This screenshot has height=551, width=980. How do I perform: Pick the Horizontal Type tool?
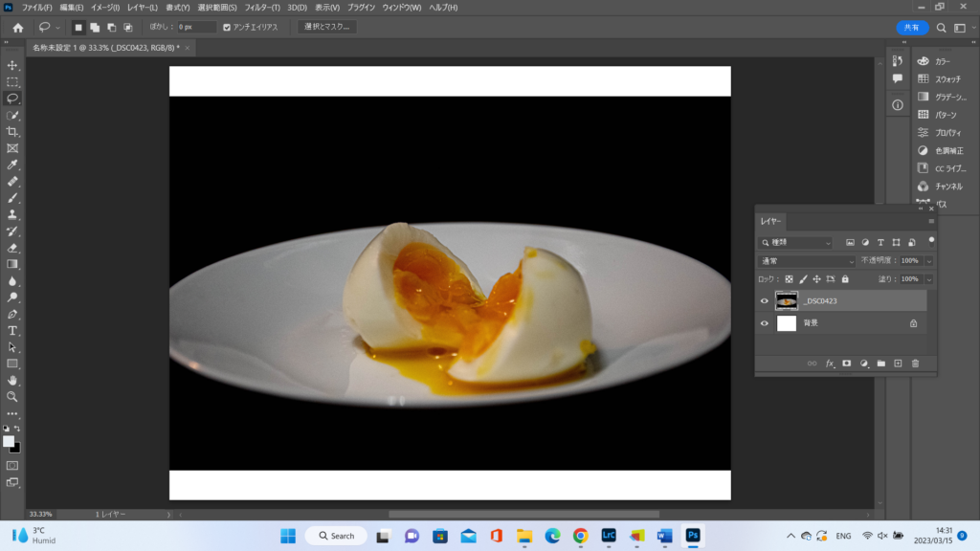click(12, 330)
